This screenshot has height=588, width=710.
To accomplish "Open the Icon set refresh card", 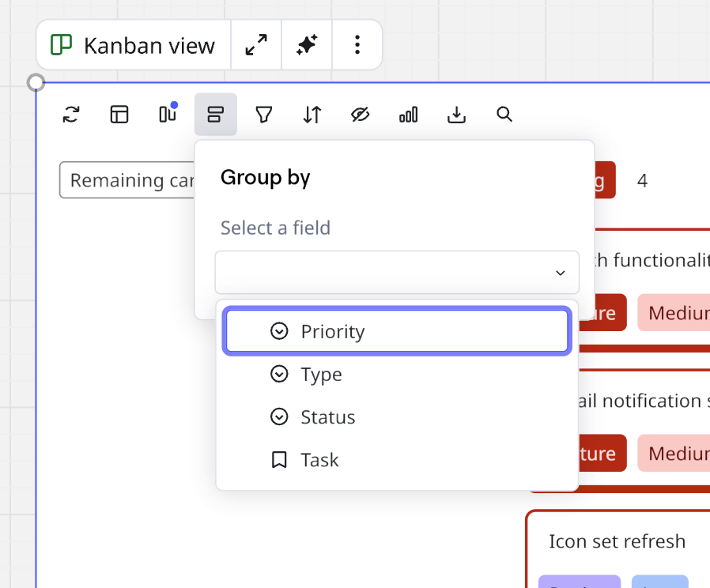I will tap(617, 542).
